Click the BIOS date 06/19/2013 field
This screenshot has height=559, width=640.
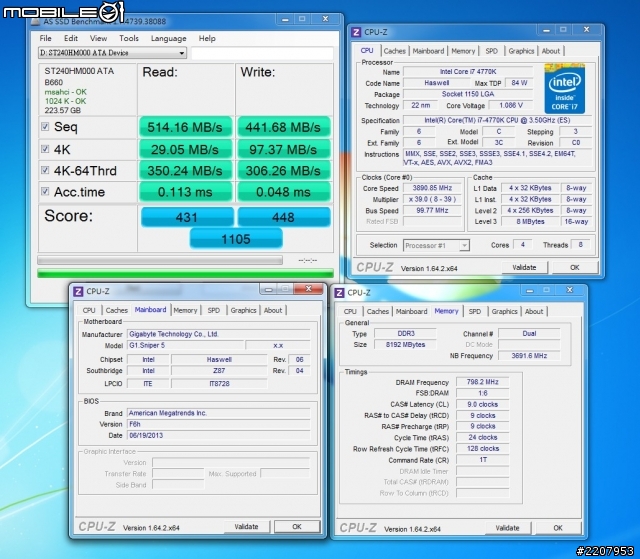pos(218,435)
